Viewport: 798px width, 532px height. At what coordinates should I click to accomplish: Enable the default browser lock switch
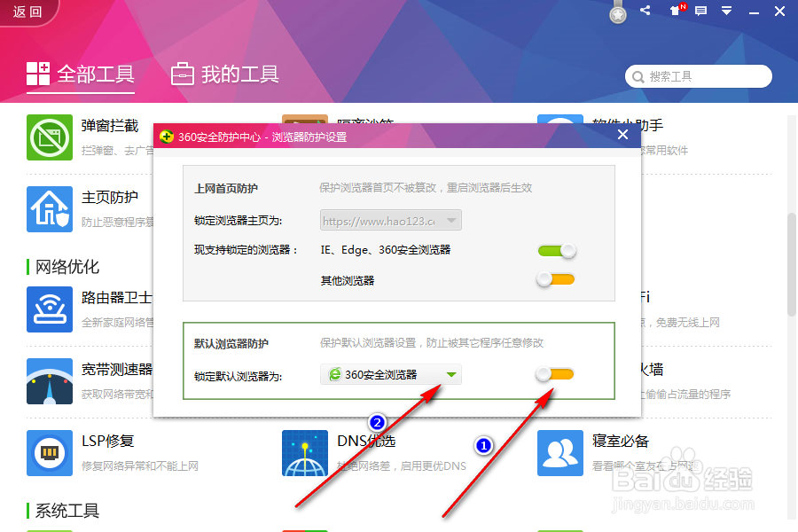555,374
